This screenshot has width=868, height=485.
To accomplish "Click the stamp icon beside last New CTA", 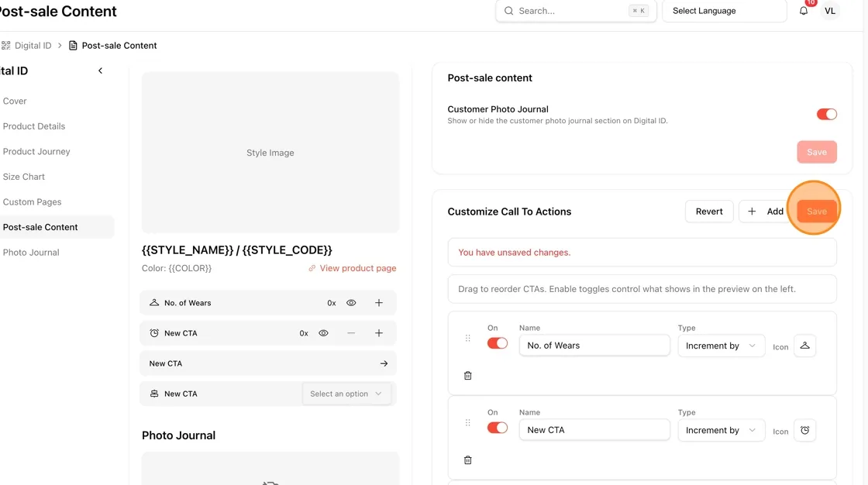I will [x=154, y=394].
